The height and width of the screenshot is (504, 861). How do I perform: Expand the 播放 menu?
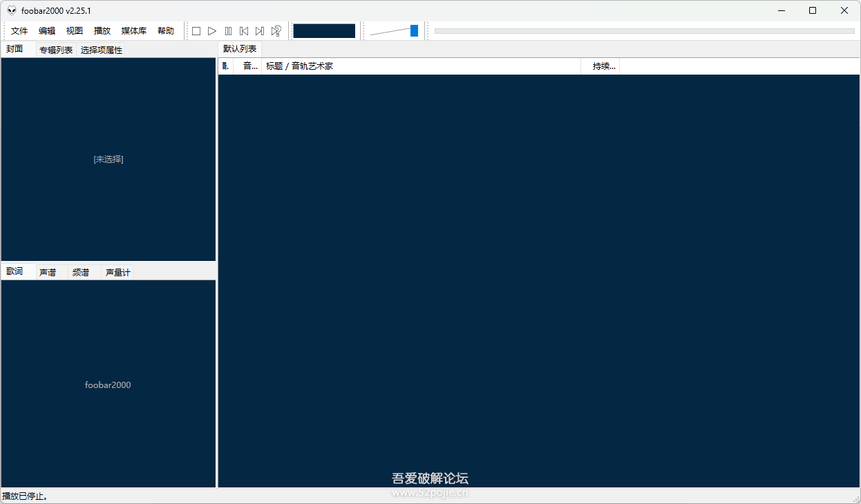(102, 31)
